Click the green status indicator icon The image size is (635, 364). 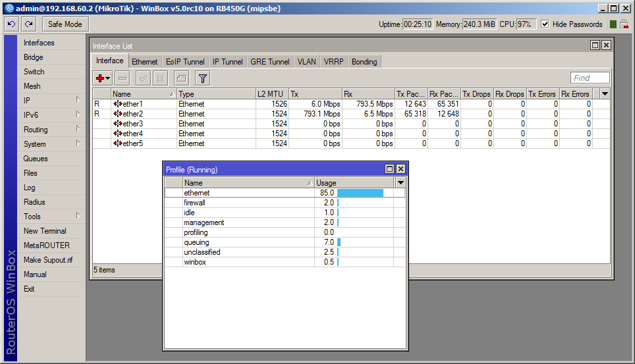(613, 24)
